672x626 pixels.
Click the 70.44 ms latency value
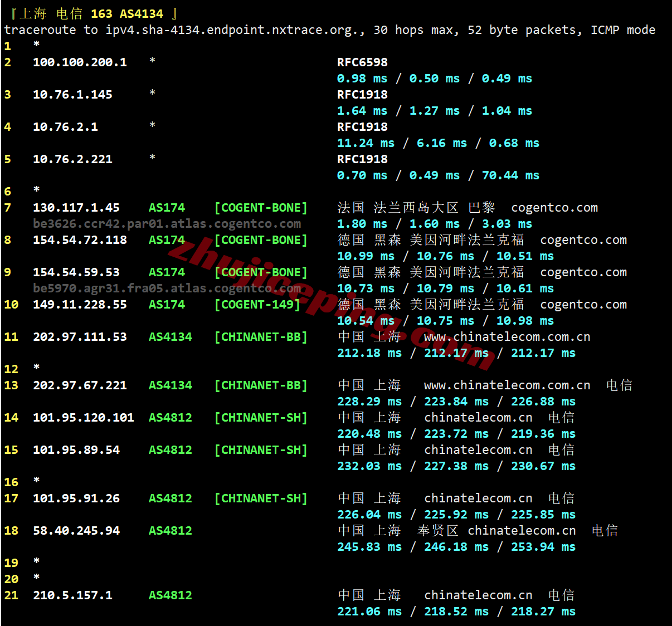(x=510, y=175)
